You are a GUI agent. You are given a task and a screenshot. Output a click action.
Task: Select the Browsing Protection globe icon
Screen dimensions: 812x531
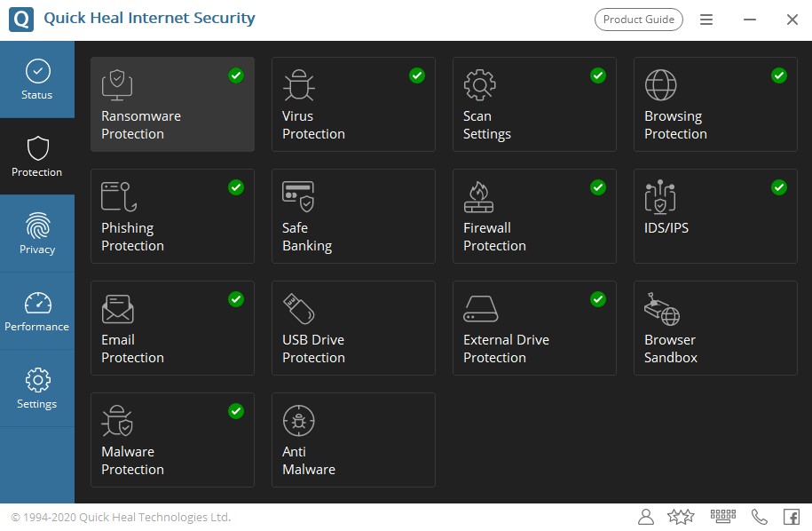[x=660, y=85]
